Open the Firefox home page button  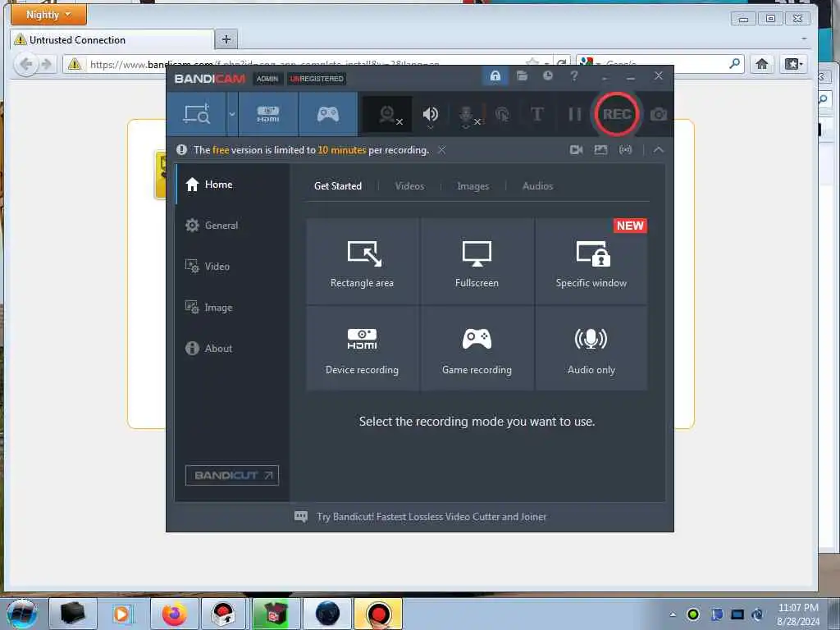762,64
